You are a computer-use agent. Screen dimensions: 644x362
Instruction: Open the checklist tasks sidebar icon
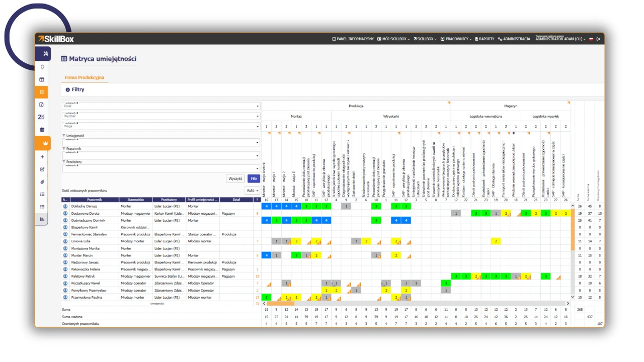click(42, 194)
